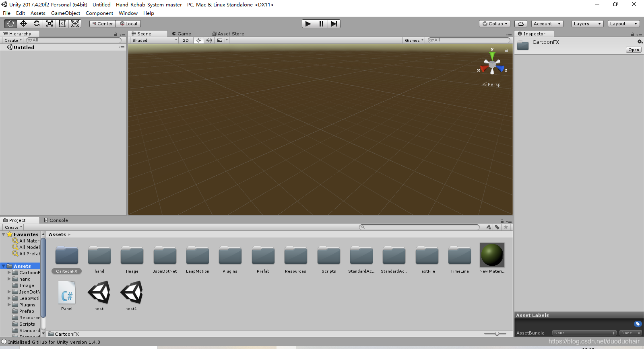Open the cloud Services button

coord(521,24)
